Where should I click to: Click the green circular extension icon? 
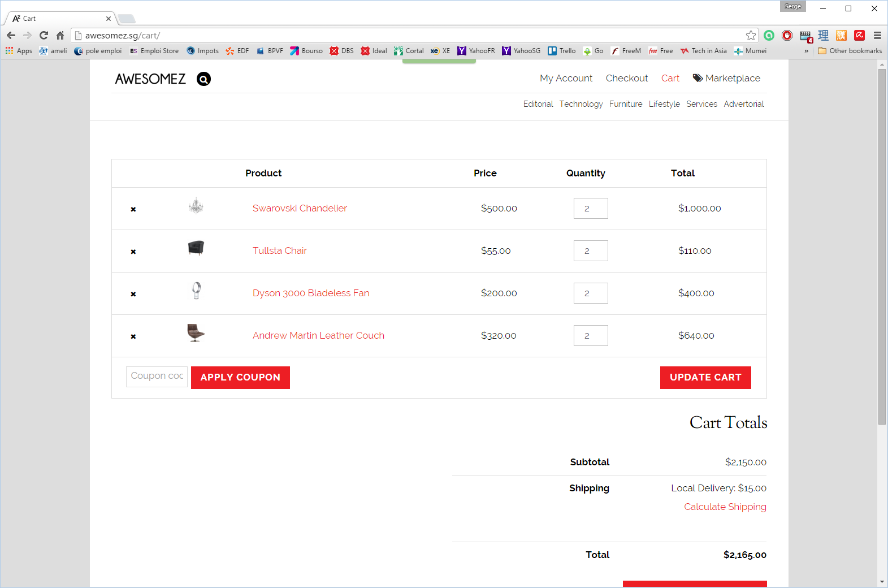[x=769, y=35]
